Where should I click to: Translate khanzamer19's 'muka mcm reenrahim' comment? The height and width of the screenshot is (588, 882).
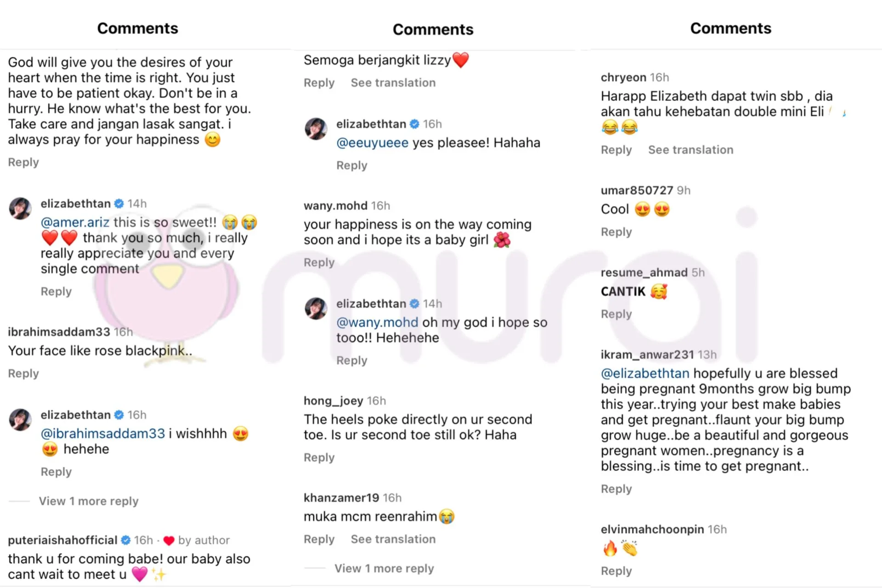[x=393, y=539]
